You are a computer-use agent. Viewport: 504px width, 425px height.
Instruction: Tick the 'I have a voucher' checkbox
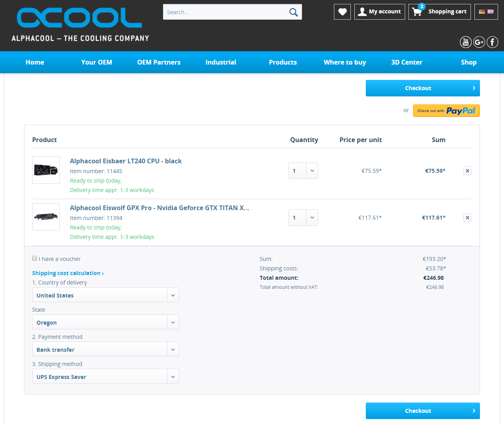[35, 259]
